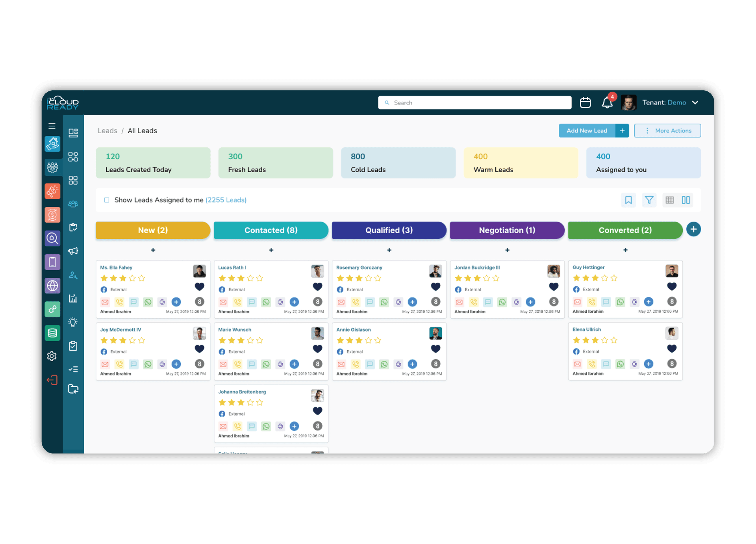Send WhatsApp message to Lucas Rath I
Viewport: 756px width, 544px height.
266,302
